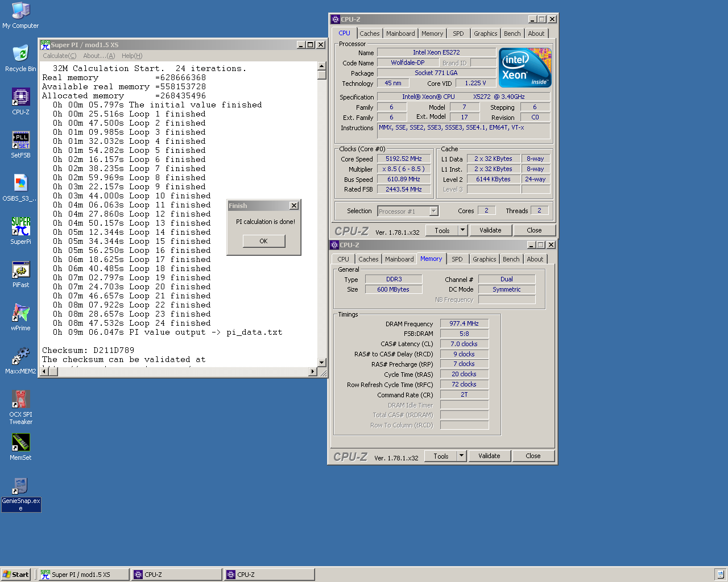Open SPD tab in upper CPU-Z

[458, 34]
